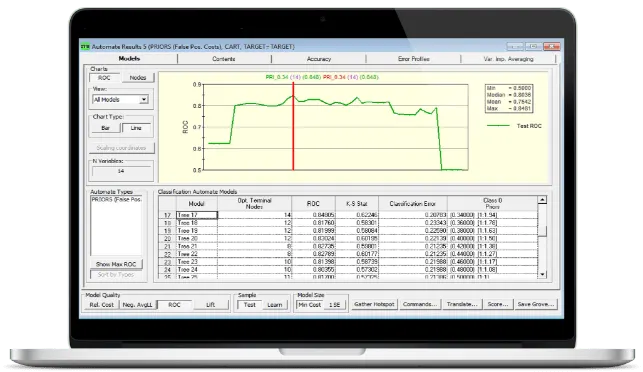Click the Translate... button
643x372 pixels.
pyautogui.click(x=462, y=304)
